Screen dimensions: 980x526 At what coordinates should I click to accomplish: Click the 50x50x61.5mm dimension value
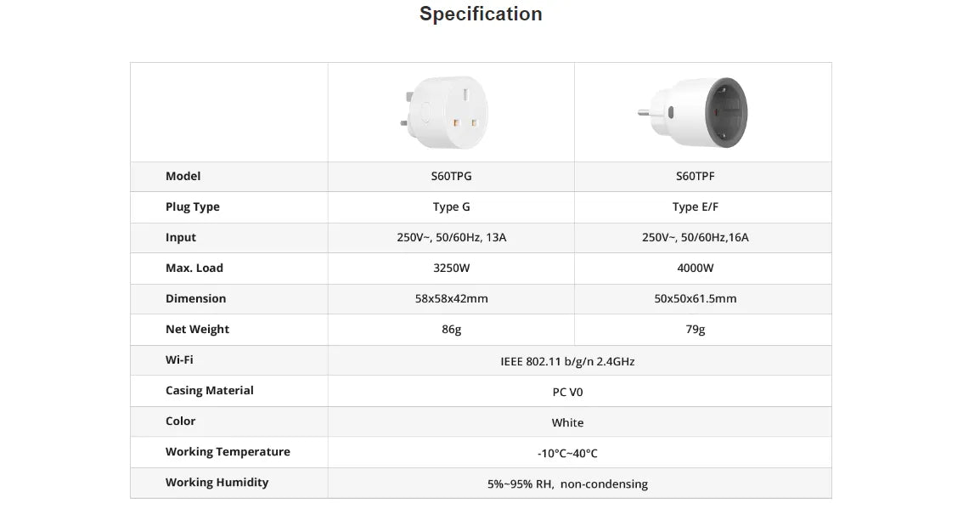pos(696,299)
